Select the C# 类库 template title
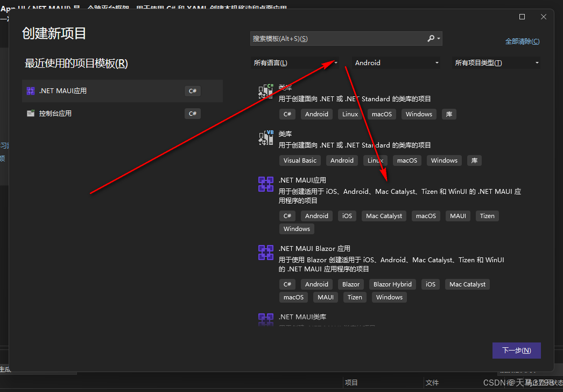This screenshot has height=392, width=563. pyautogui.click(x=285, y=87)
